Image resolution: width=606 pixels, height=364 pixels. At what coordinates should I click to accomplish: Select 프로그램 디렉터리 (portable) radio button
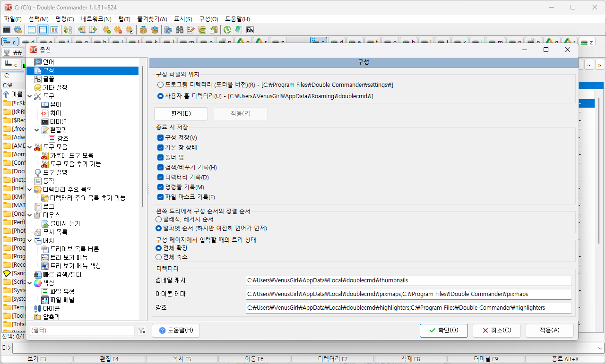[x=160, y=85]
